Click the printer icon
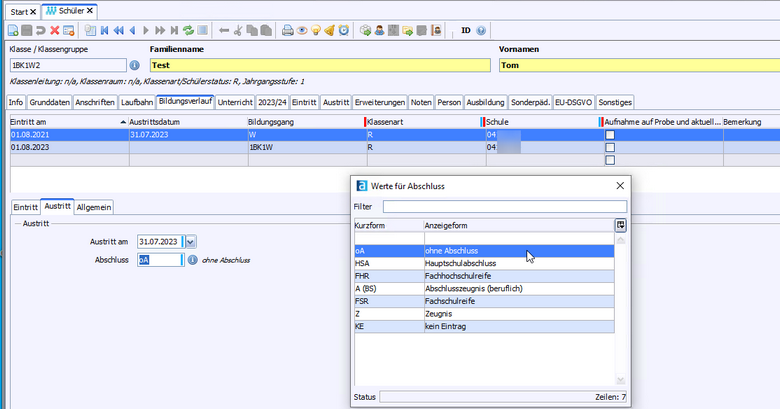The width and height of the screenshot is (780, 409). pos(288,30)
